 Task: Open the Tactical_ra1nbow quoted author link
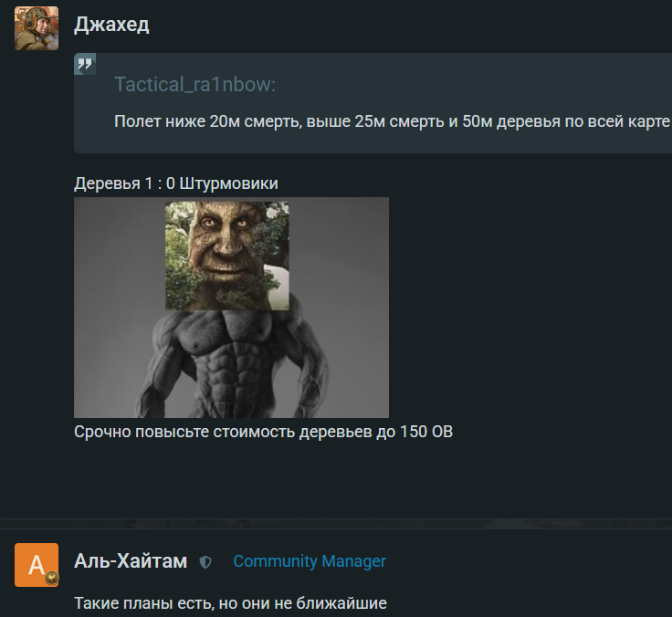(195, 84)
